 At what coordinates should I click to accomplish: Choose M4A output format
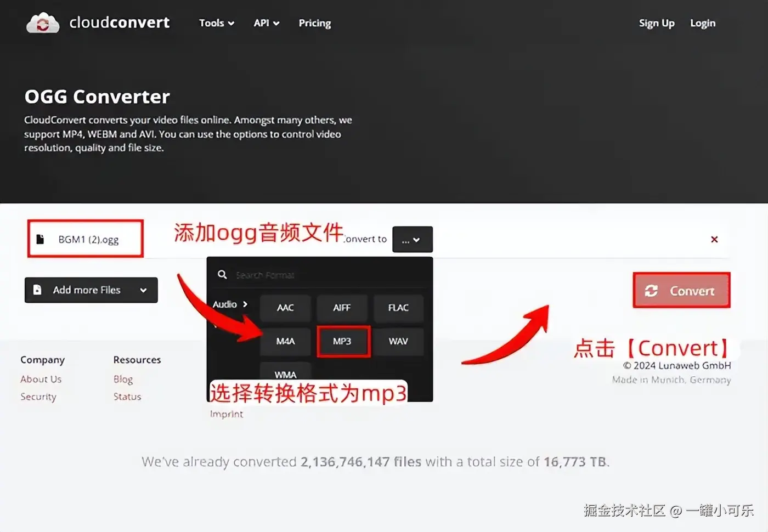pos(285,341)
